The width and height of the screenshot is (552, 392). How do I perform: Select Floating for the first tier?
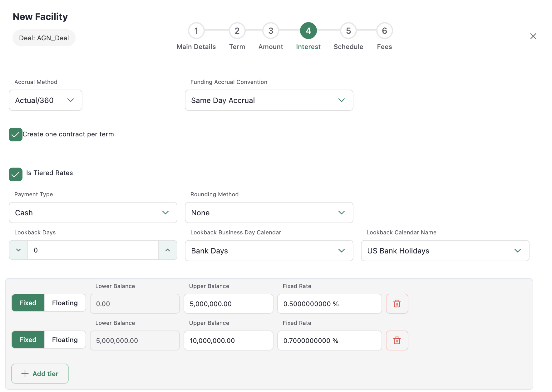click(x=65, y=303)
